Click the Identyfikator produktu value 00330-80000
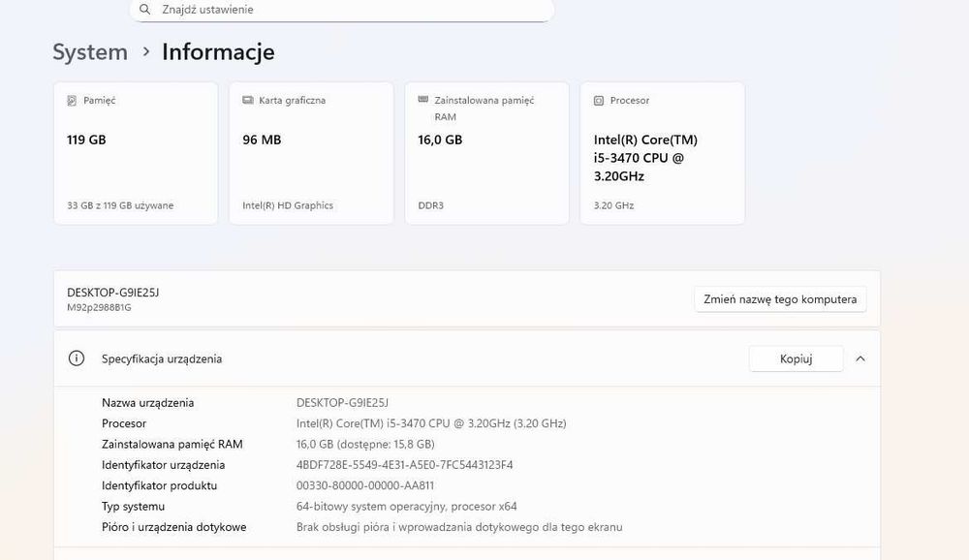The image size is (969, 560). coord(364,486)
